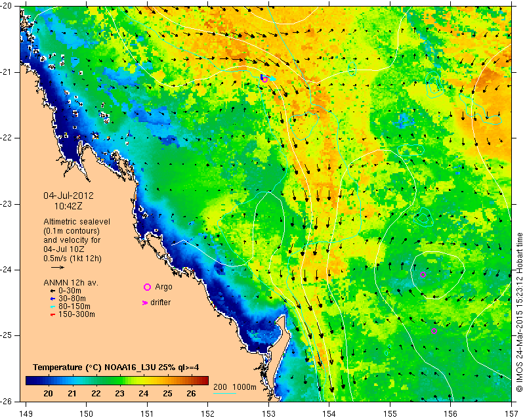
Task: Click the longitude axis label 153
Action: click(x=269, y=413)
